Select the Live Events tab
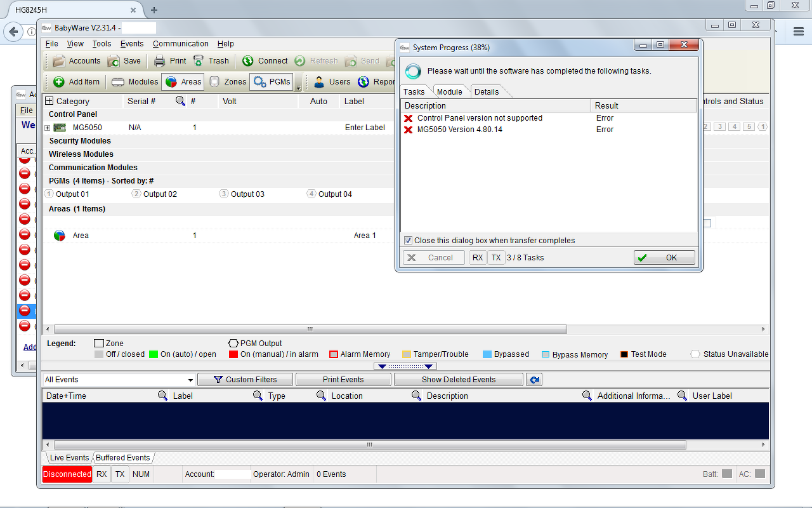Image resolution: width=812 pixels, height=508 pixels. pyautogui.click(x=69, y=458)
